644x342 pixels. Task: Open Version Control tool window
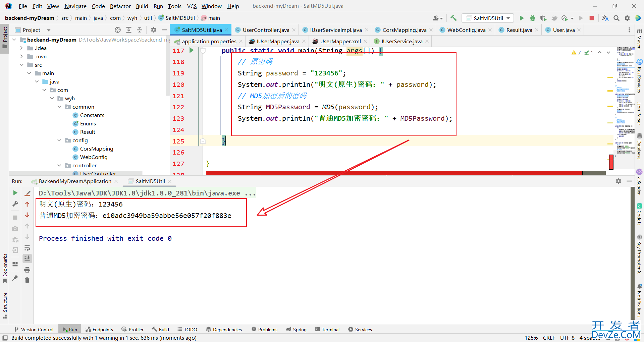(x=34, y=330)
